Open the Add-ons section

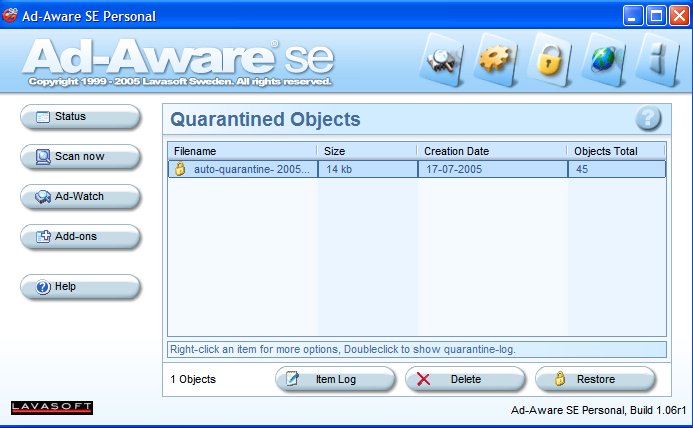click(80, 237)
